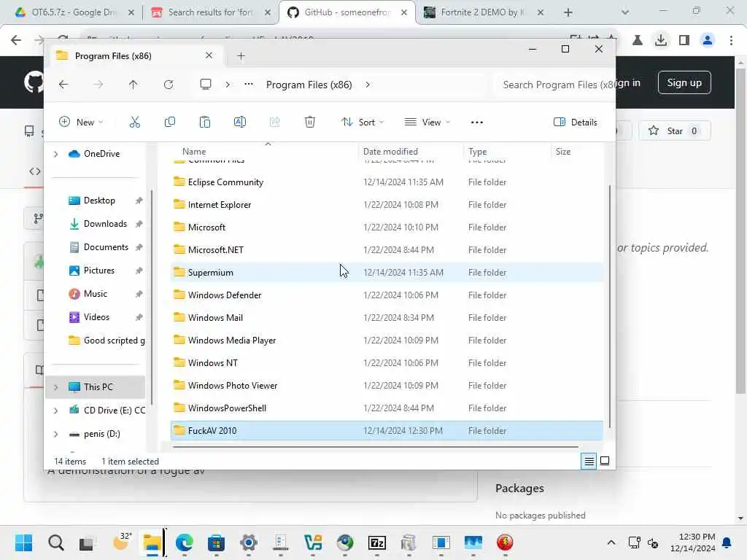Select the Windows Media Player folder
Image resolution: width=747 pixels, height=560 pixels.
(x=387, y=341)
